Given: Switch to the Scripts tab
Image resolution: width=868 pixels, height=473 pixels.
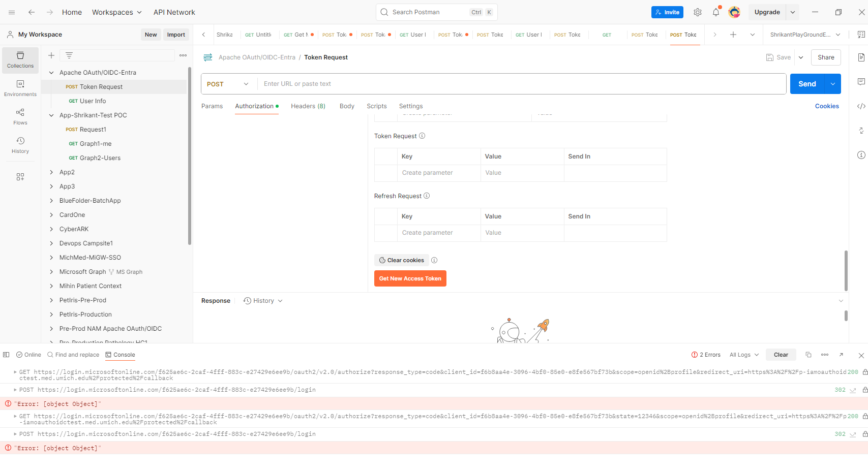Looking at the screenshot, I should pyautogui.click(x=377, y=106).
